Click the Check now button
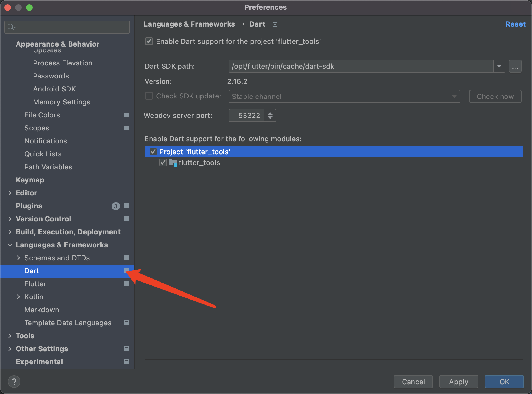Image resolution: width=532 pixels, height=394 pixels. click(x=495, y=96)
